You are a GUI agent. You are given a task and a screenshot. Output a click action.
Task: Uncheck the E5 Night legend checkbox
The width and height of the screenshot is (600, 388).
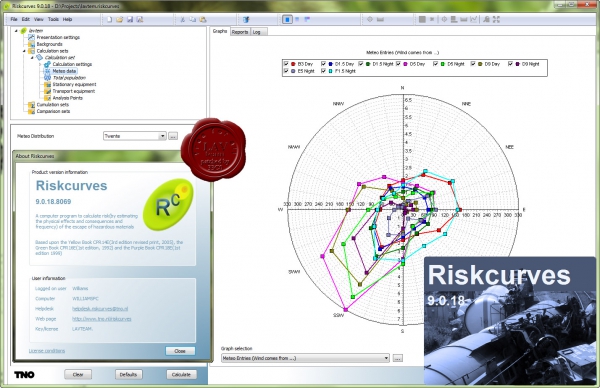(x=286, y=71)
